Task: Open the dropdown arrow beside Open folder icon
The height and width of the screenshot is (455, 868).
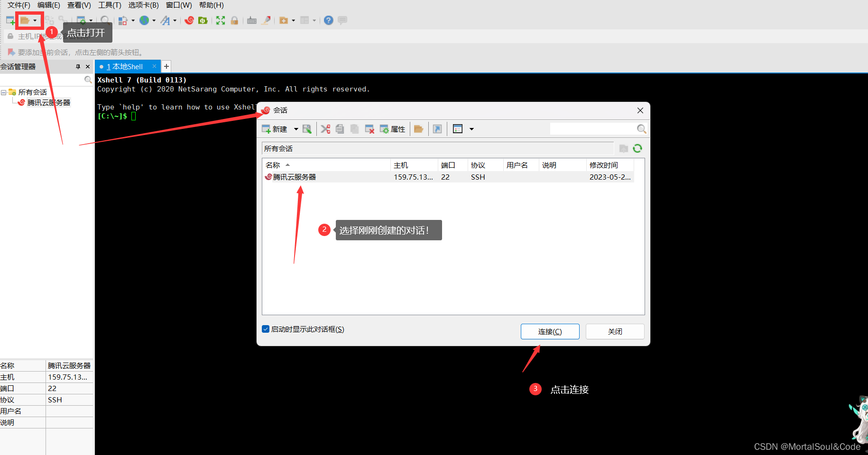Action: point(35,20)
